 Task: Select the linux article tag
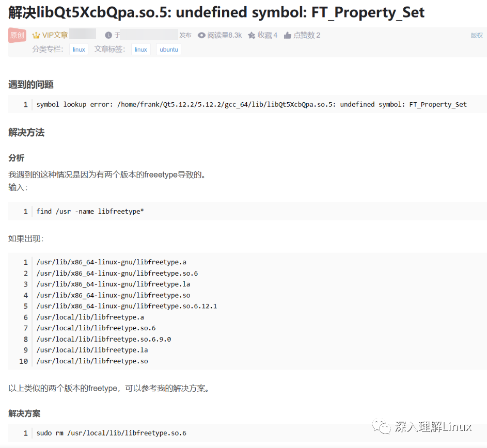click(x=140, y=50)
